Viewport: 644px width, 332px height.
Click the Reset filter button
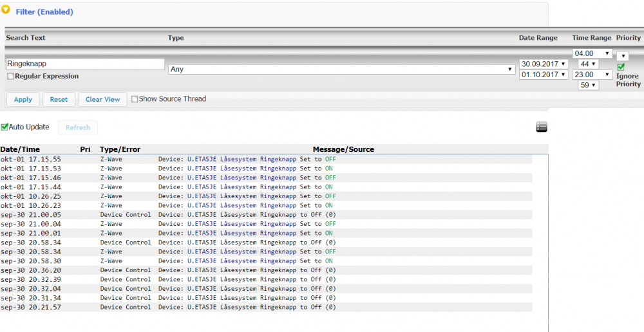coord(59,99)
